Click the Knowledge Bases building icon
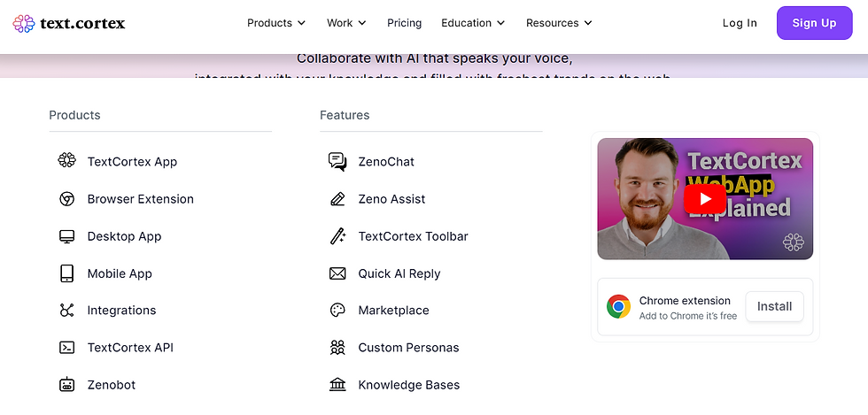Screen dimensions: 868x415 337,385
